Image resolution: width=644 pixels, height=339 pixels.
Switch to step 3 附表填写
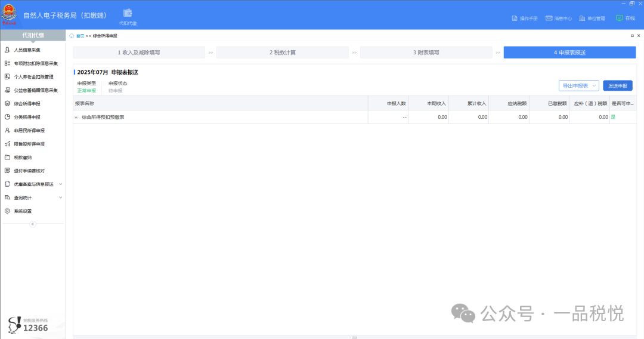(426, 53)
